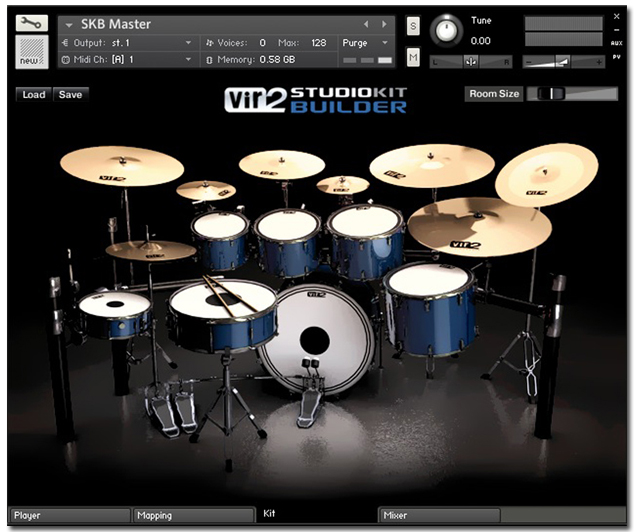This screenshot has width=634, height=532.
Task: Minimize instrument view with dash icon
Action: click(617, 30)
